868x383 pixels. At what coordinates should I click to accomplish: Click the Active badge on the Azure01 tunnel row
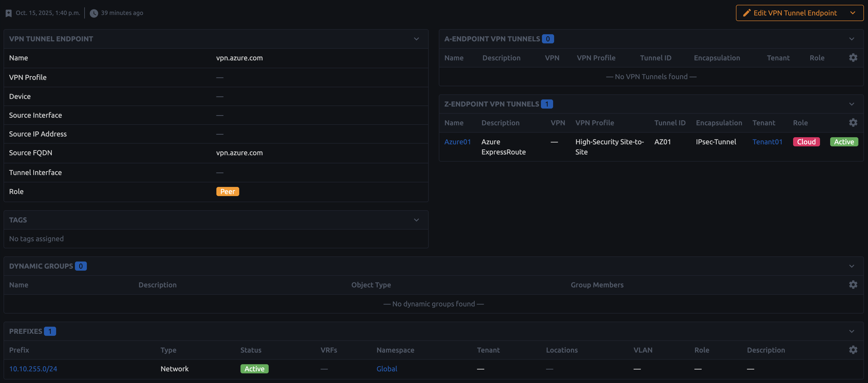coord(844,142)
